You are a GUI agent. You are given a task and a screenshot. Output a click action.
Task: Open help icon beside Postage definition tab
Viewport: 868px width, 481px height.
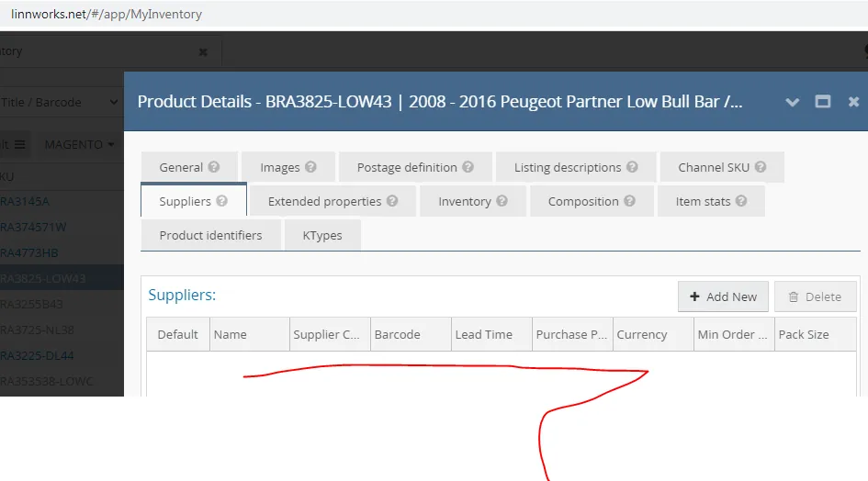[468, 167]
